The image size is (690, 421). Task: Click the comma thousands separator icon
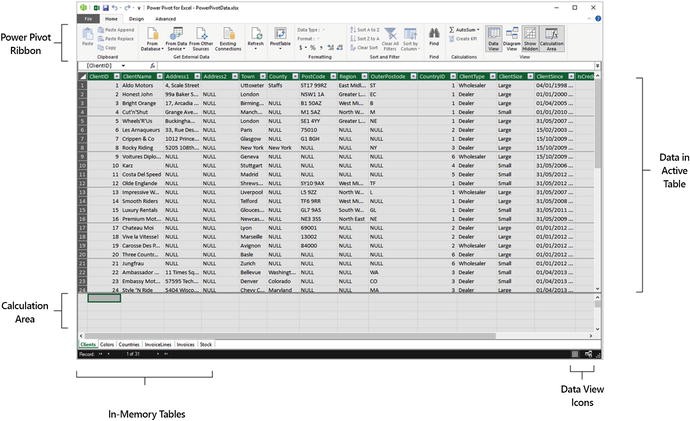pos(321,48)
